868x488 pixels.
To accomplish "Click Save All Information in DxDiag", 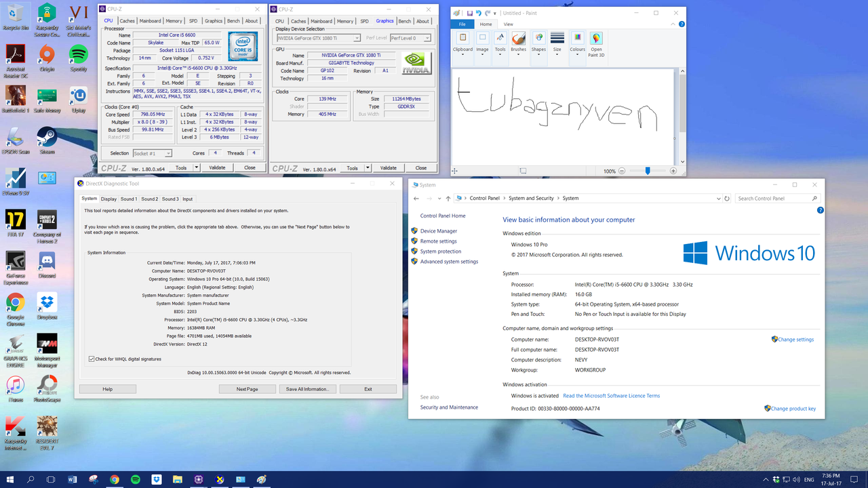I will coord(307,389).
